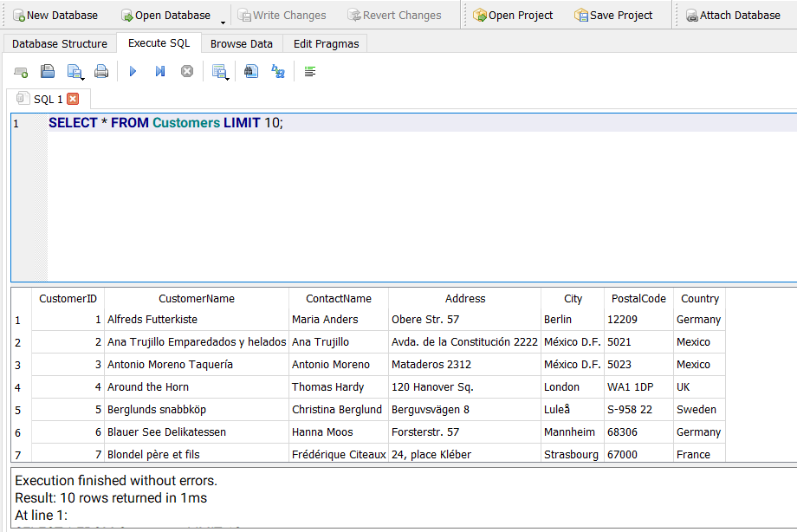Image resolution: width=797 pixels, height=532 pixels.
Task: Click the CustomerName column header
Action: pos(197,299)
